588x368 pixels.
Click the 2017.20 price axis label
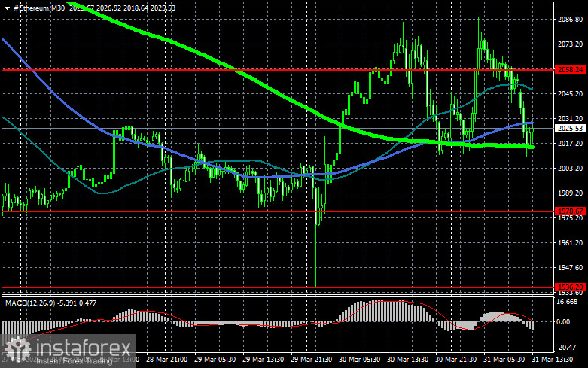pyautogui.click(x=571, y=144)
